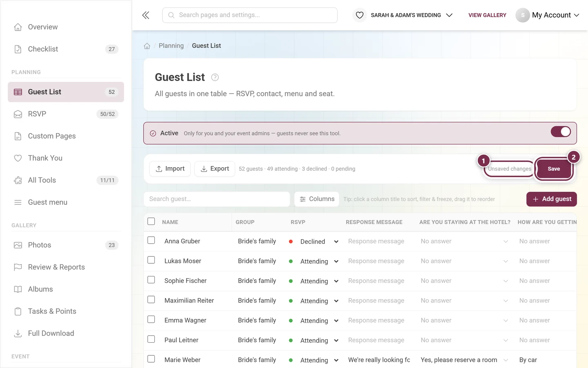Click the Full Download arrow icon

[x=18, y=334]
